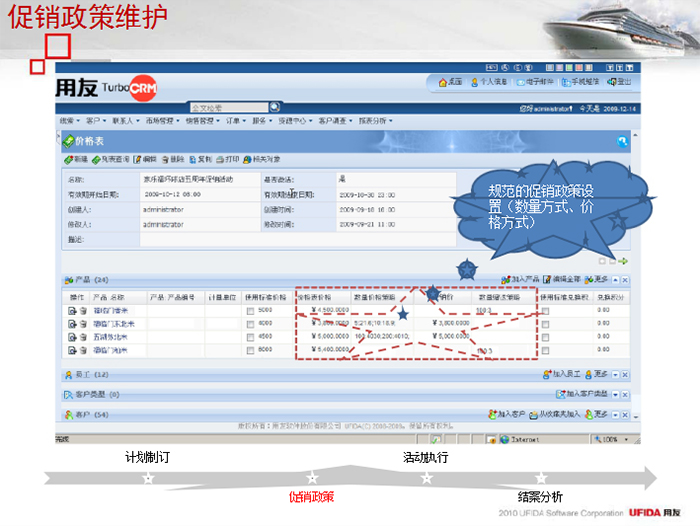
Task: Click the edit icon in the 4500 row
Action: (x=72, y=337)
